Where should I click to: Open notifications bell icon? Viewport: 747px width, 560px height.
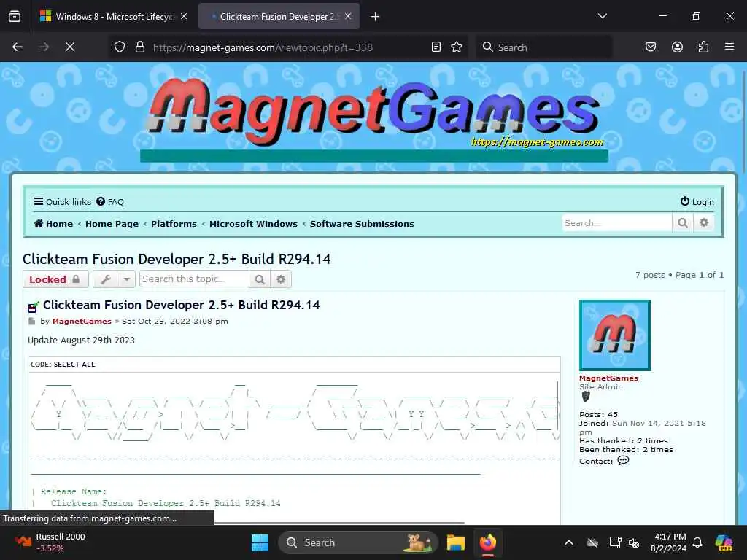(x=697, y=542)
